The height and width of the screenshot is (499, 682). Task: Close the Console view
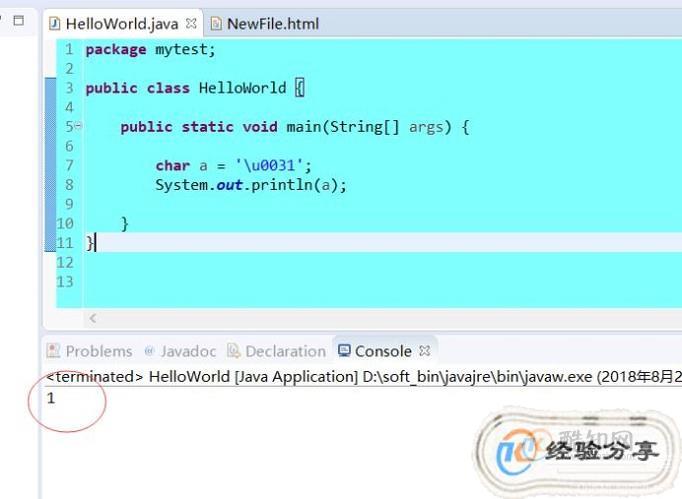point(425,351)
